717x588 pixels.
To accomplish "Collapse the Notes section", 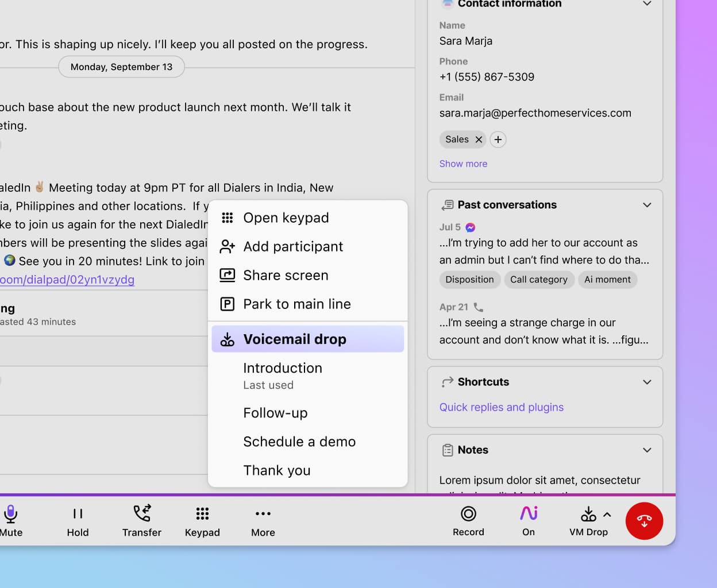I will coord(647,450).
